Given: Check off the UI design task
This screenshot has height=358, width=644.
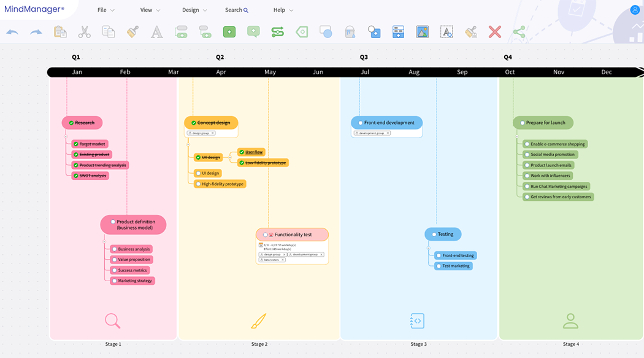Looking at the screenshot, I should coord(198,173).
